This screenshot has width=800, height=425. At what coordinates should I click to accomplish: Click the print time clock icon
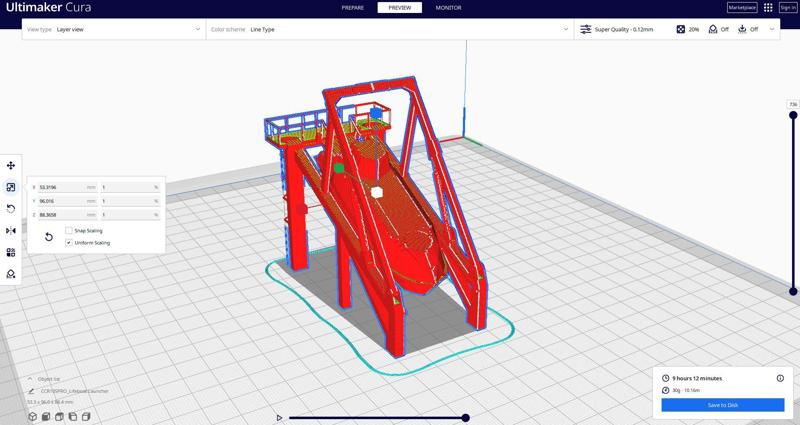665,378
